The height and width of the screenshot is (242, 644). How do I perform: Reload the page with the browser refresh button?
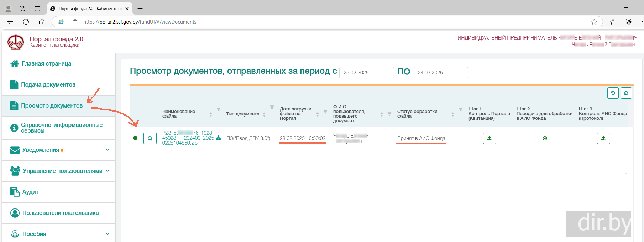pos(26,22)
